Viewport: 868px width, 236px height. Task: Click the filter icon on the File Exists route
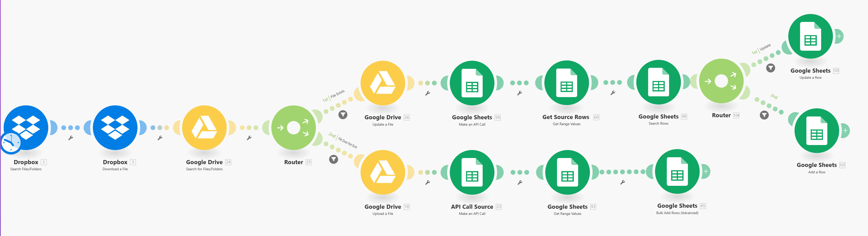343,115
